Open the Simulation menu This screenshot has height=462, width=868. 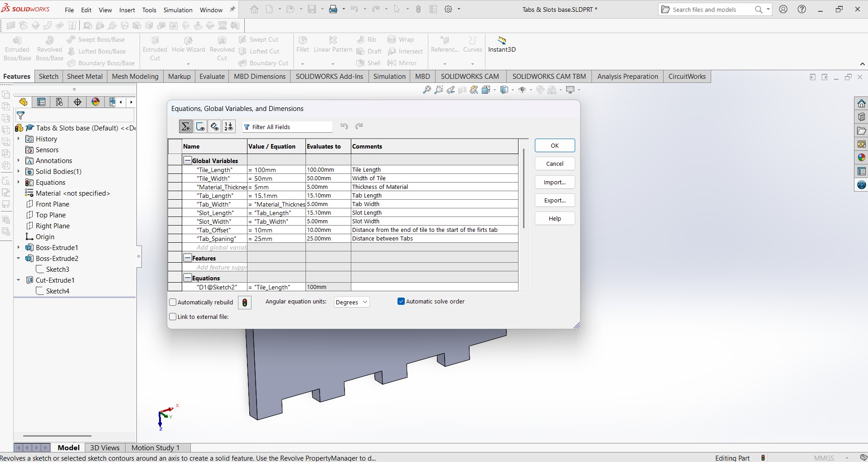(178, 10)
